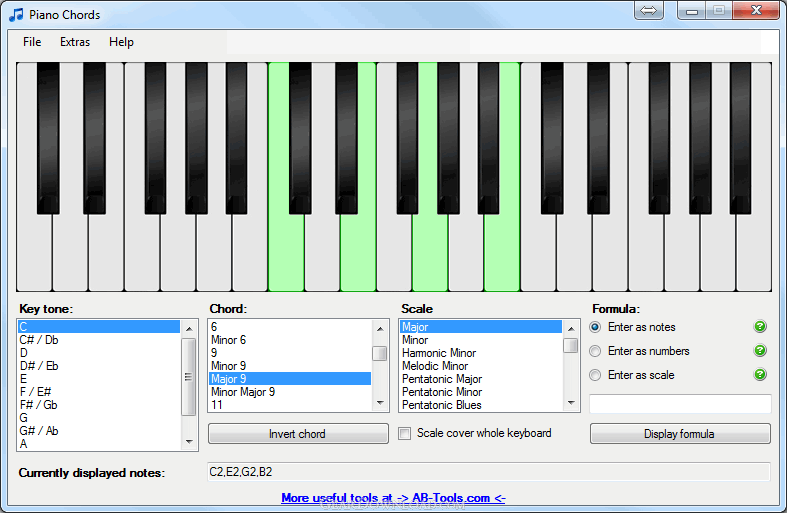Click down arrow of Chord list scrollbar
The height and width of the screenshot is (513, 787).
click(x=380, y=403)
